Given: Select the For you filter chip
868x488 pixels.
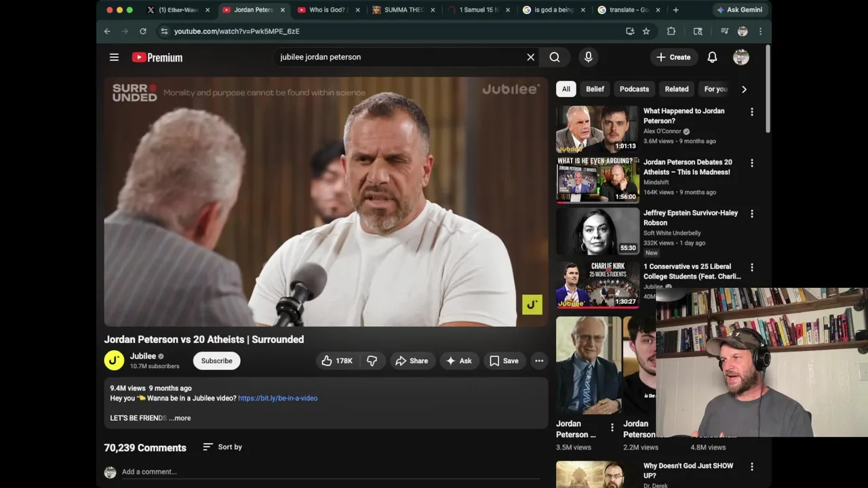Looking at the screenshot, I should [x=715, y=89].
